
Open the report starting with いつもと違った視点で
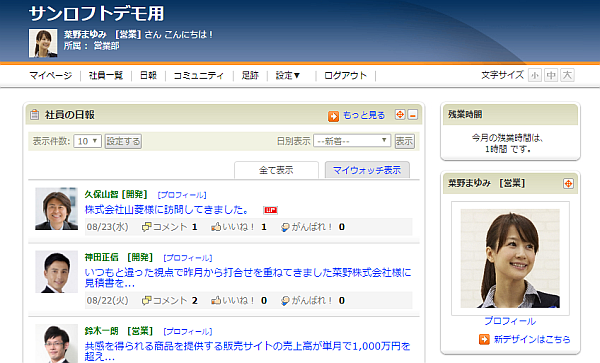(248, 278)
